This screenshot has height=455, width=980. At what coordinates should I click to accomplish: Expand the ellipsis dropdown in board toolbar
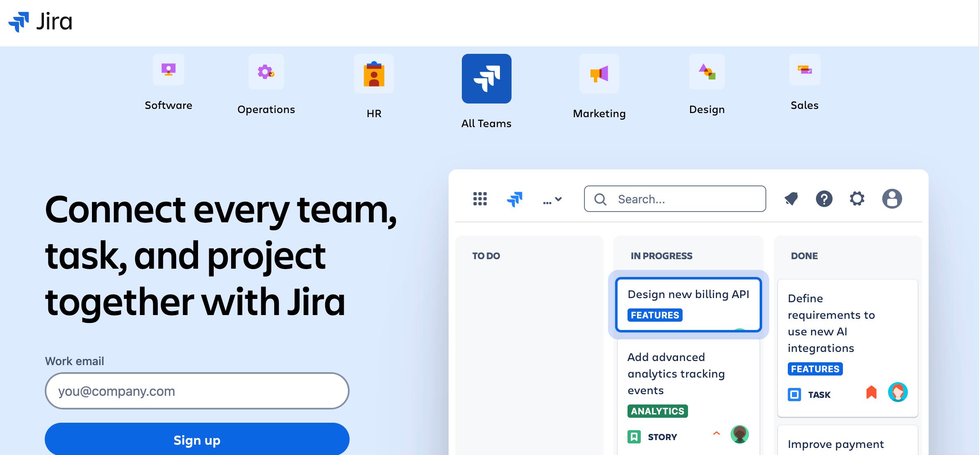(553, 200)
